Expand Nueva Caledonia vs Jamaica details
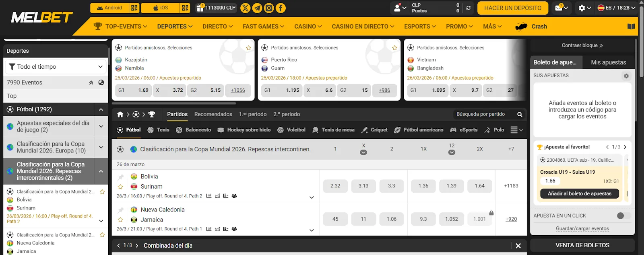This screenshot has height=255, width=644. click(x=312, y=230)
